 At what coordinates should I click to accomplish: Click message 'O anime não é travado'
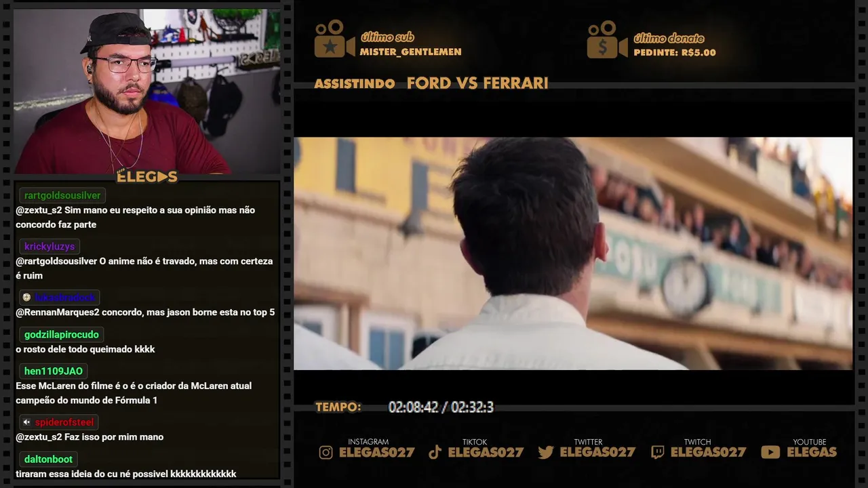tap(144, 268)
